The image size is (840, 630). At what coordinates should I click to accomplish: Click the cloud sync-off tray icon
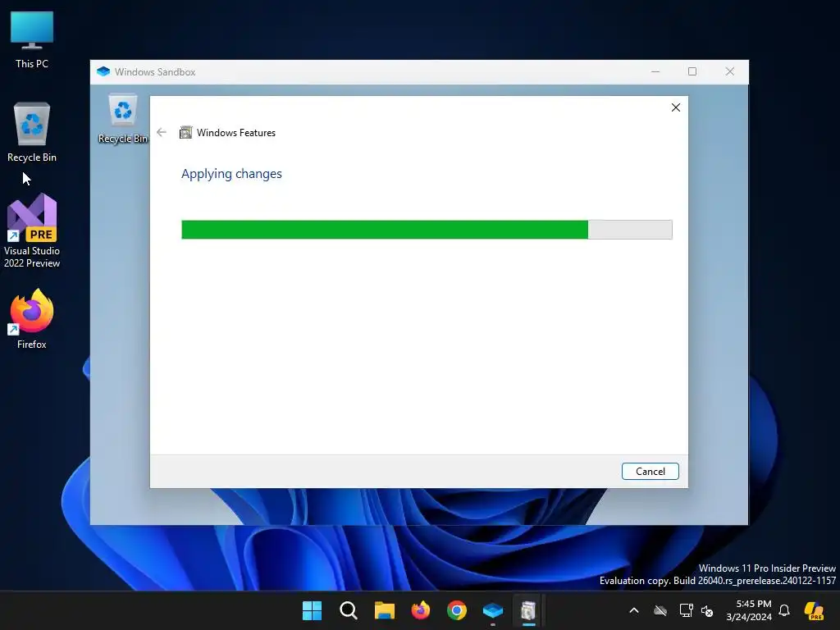tap(660, 610)
